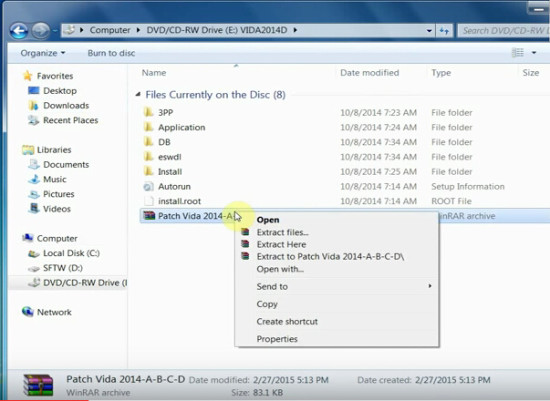Collapse the Files Currently on the Disc group
The image size is (550, 401).
(x=138, y=94)
